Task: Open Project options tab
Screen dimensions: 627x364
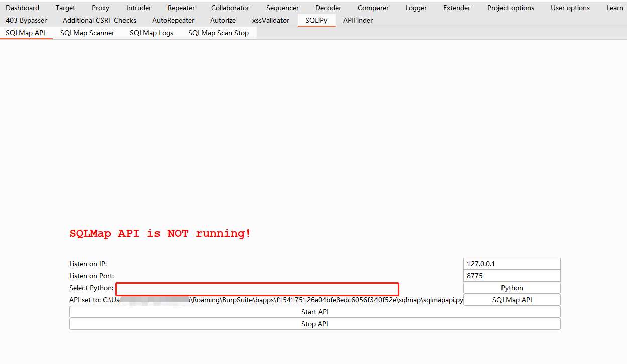Action: click(x=511, y=8)
